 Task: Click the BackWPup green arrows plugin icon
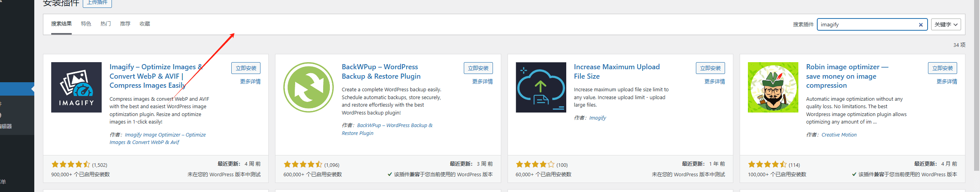(309, 87)
